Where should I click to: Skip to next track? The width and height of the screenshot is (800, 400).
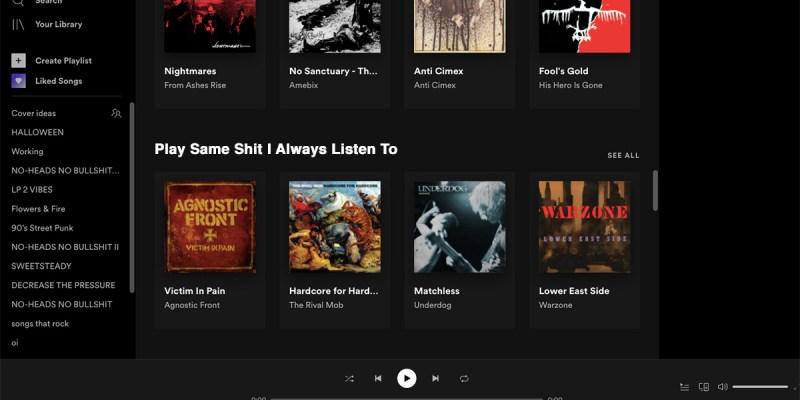[435, 379]
